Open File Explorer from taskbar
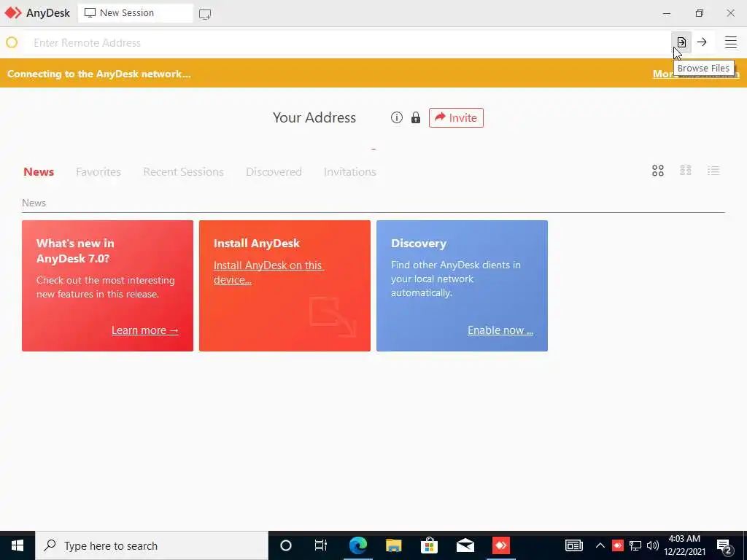 point(393,545)
